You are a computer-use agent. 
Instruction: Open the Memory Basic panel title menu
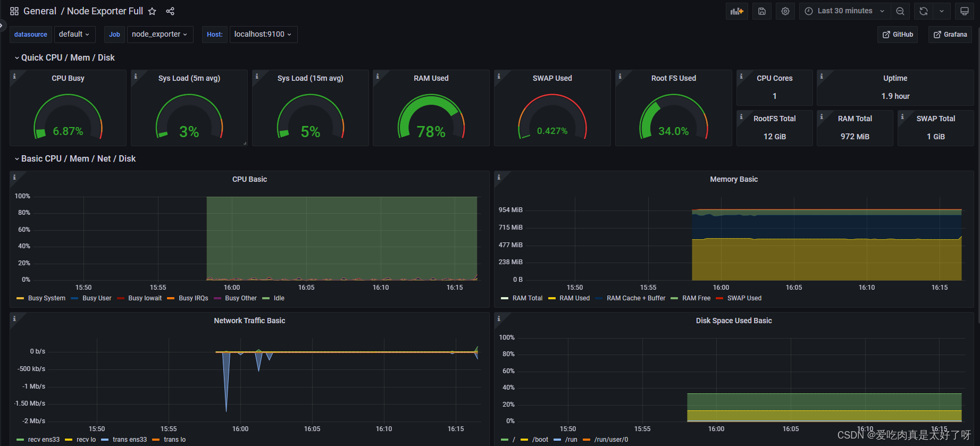(x=734, y=179)
